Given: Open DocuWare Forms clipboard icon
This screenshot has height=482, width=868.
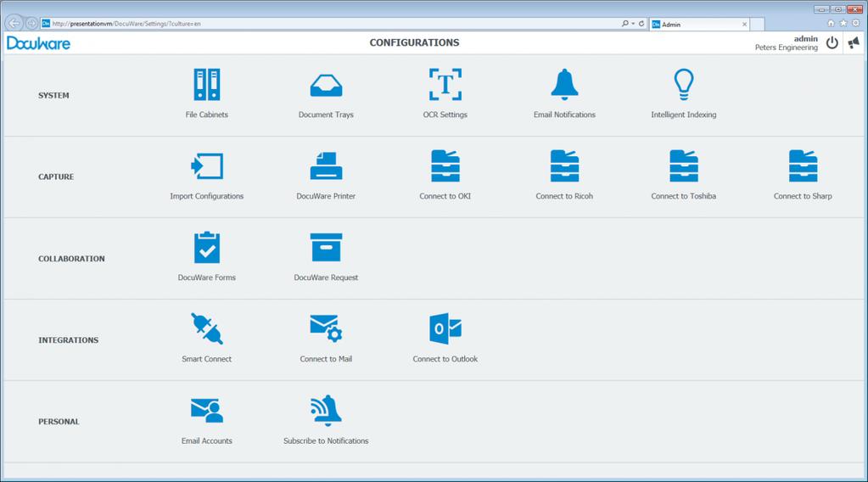Looking at the screenshot, I should click(206, 247).
